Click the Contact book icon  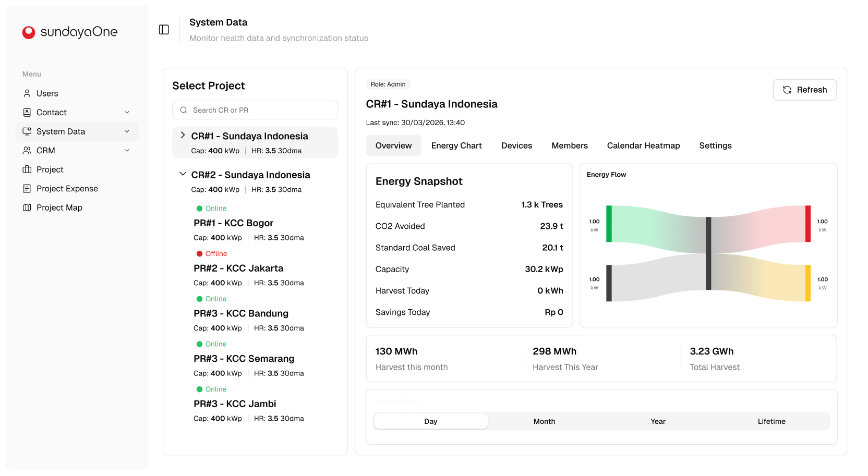tap(27, 112)
